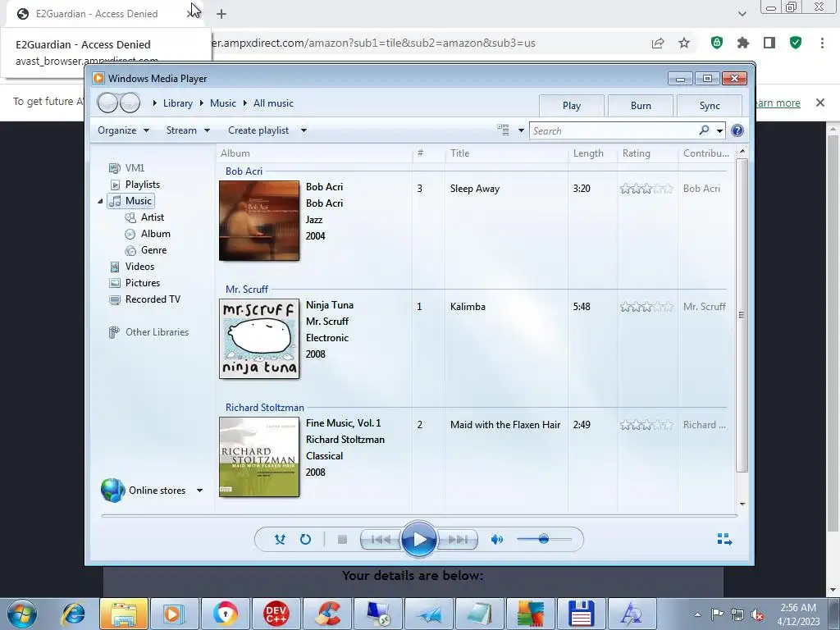Switch to the Play tab

[x=572, y=106]
